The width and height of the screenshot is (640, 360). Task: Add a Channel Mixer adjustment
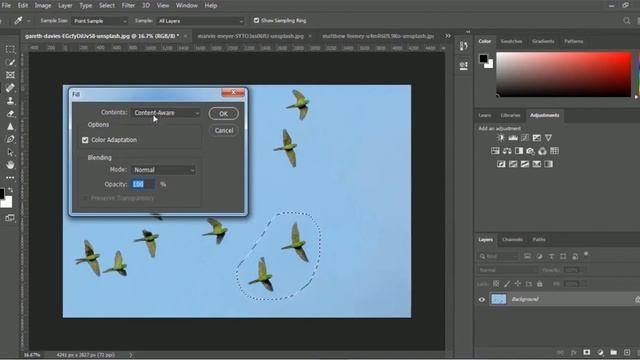[x=542, y=151]
